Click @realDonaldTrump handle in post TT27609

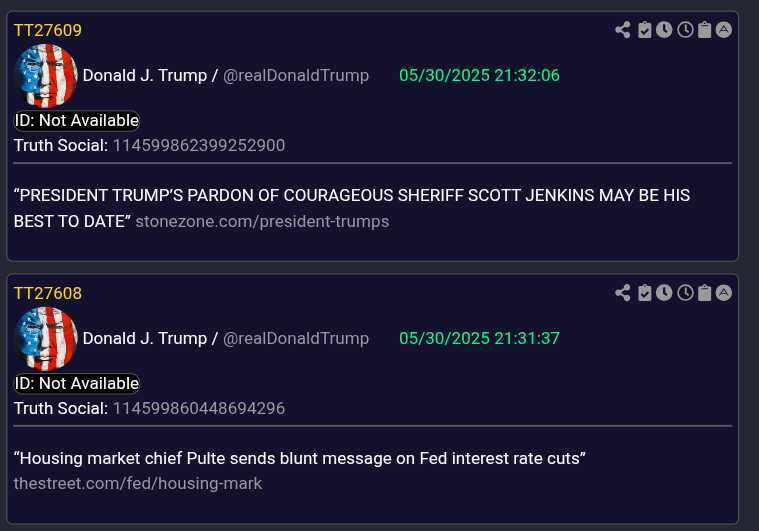click(296, 76)
